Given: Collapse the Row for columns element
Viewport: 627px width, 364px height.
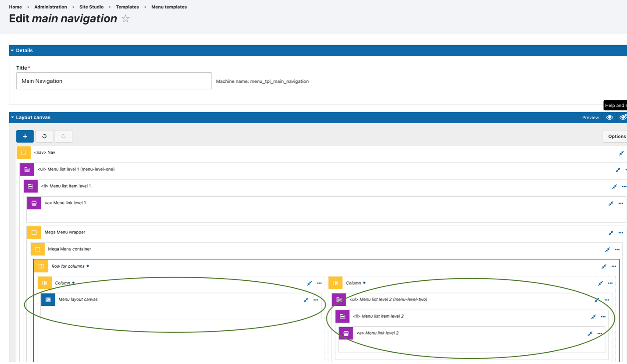Looking at the screenshot, I should [x=604, y=266].
